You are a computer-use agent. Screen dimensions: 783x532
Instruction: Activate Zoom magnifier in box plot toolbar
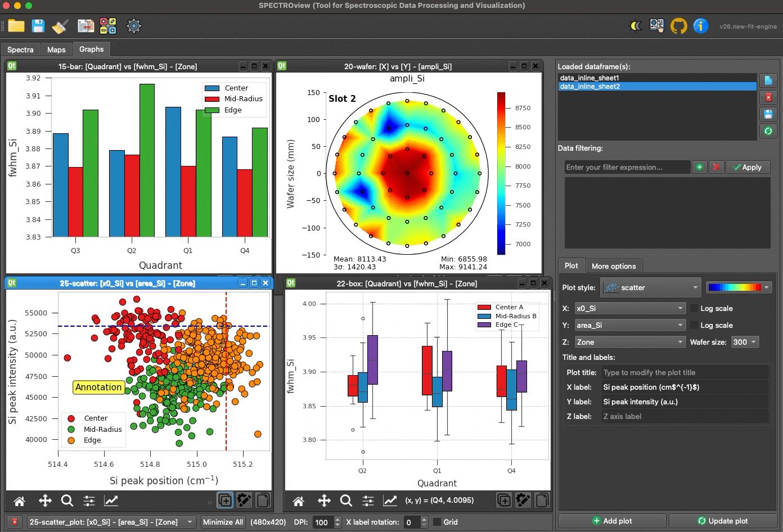coord(346,501)
